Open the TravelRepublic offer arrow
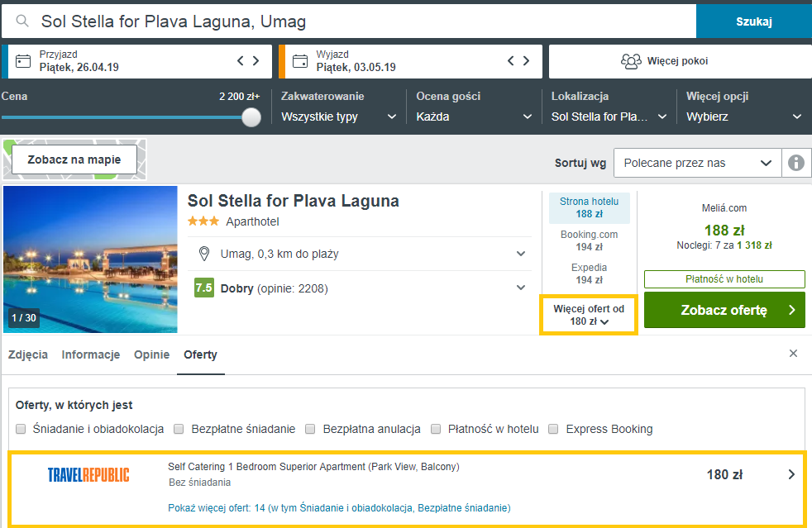 click(x=791, y=474)
